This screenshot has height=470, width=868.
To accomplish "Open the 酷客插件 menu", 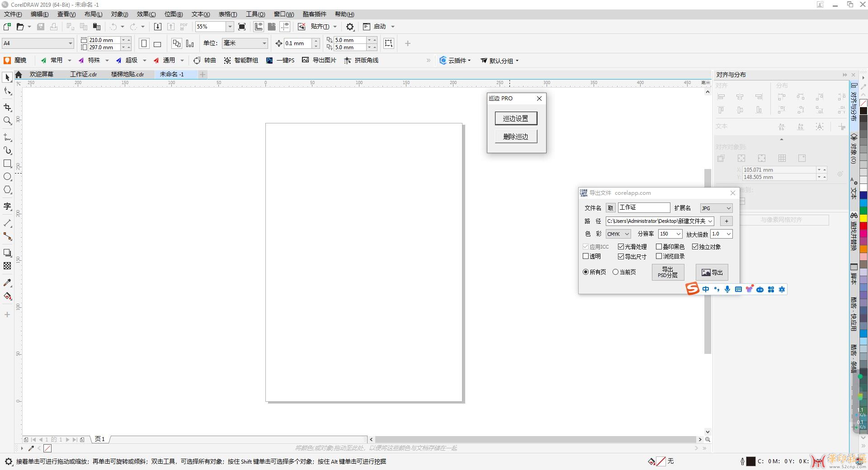I will pyautogui.click(x=315, y=14).
